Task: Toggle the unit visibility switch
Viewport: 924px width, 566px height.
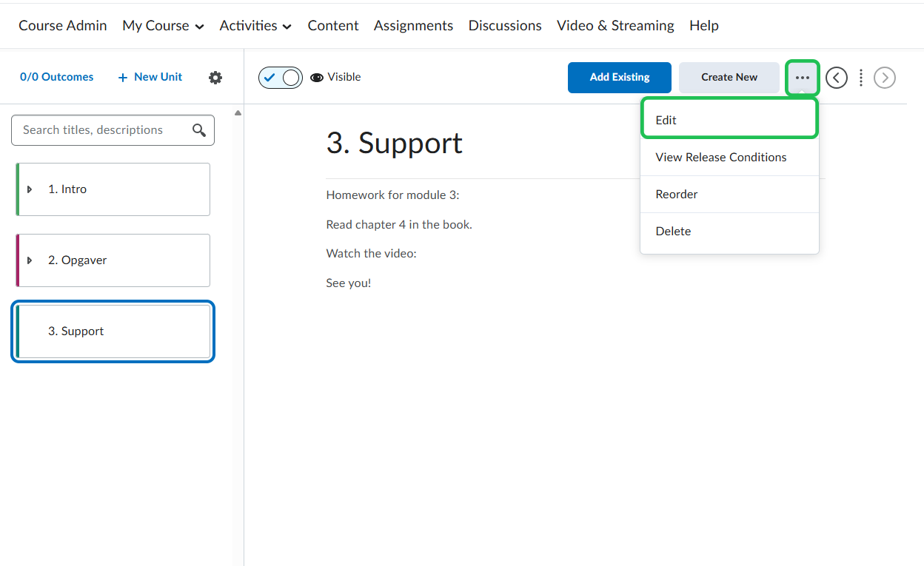Action: point(280,78)
